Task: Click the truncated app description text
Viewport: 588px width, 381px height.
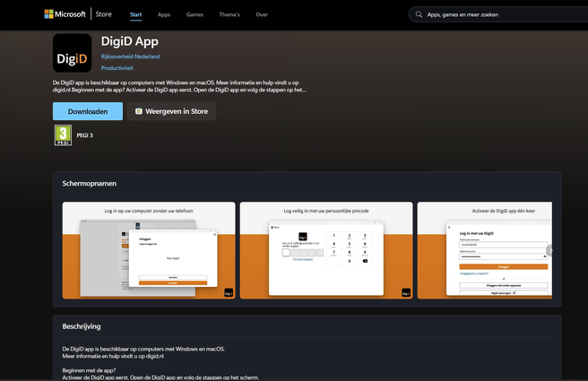Action: pos(179,86)
